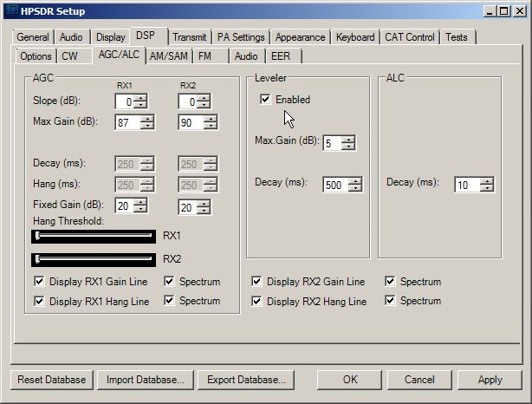Increase Leveler Max.Gain with up arrow
532x404 pixels.
348,140
